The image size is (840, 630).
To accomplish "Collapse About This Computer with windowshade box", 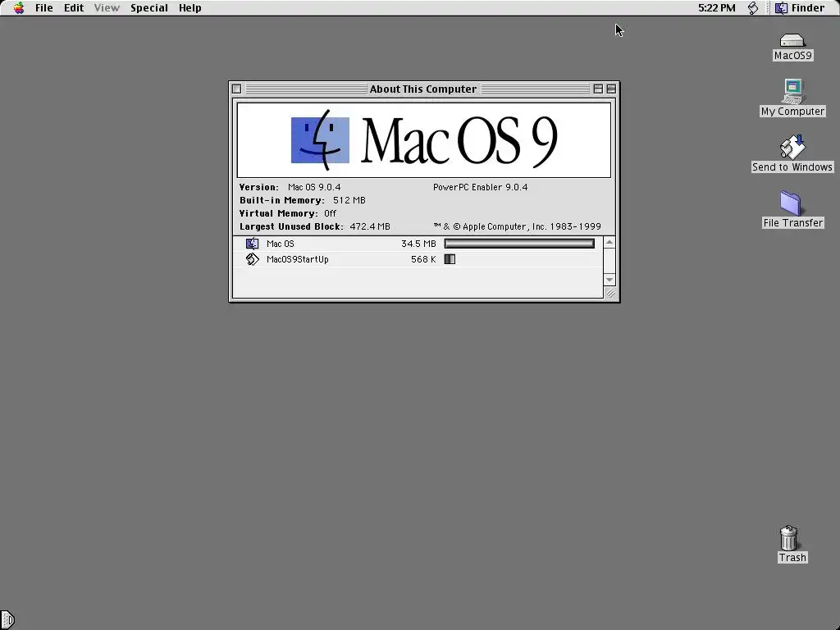I will pos(611,89).
